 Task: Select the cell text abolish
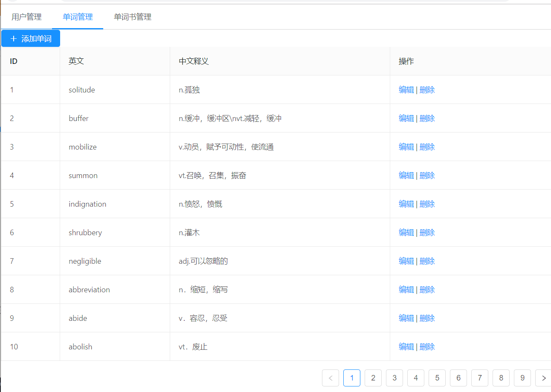[x=81, y=347]
